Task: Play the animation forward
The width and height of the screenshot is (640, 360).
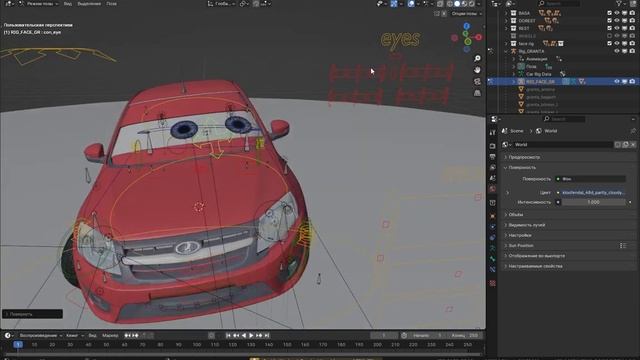Action: [251, 336]
